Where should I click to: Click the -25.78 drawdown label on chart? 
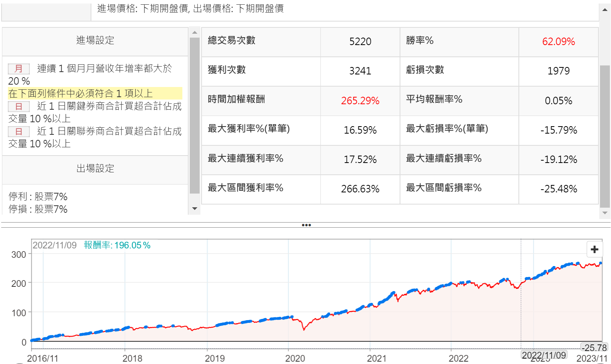point(594,348)
